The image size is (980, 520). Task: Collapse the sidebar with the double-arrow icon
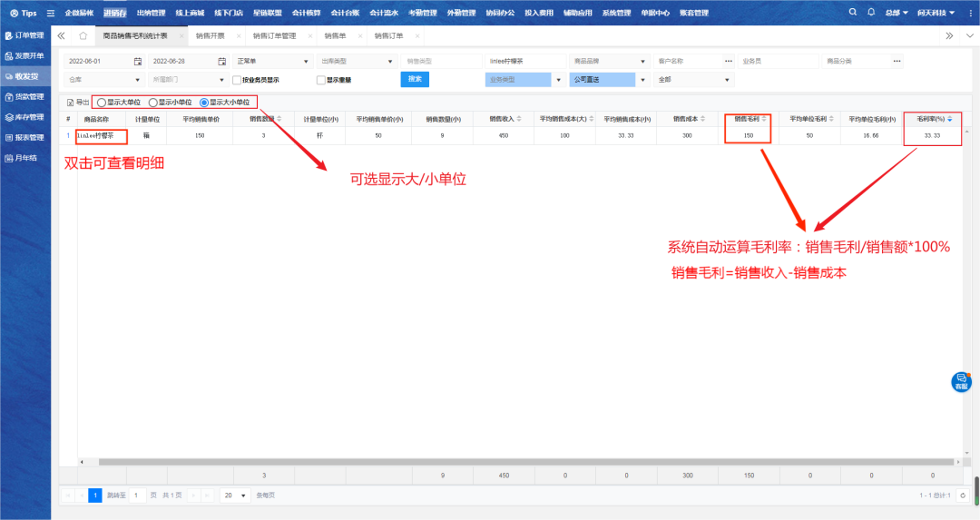61,35
